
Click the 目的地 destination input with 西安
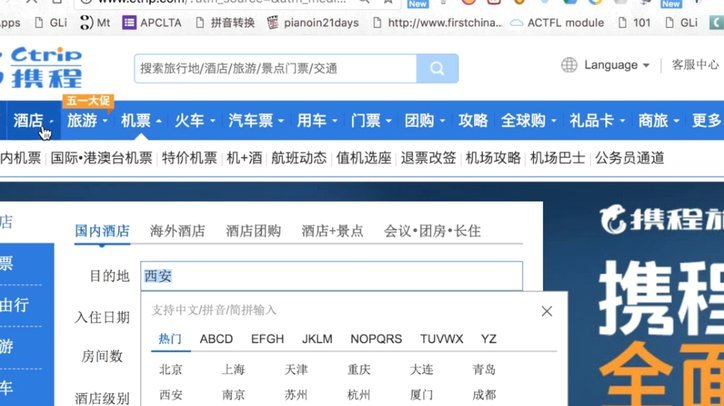(x=332, y=276)
